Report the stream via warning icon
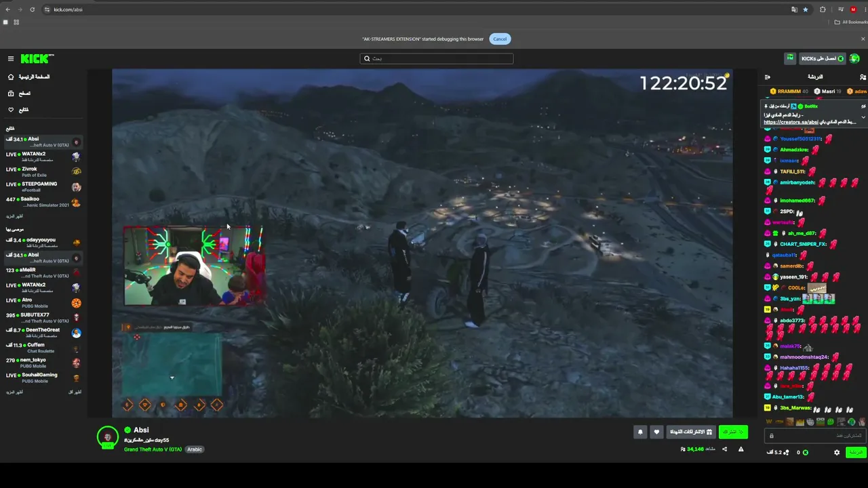The width and height of the screenshot is (868, 488). pyautogui.click(x=741, y=449)
